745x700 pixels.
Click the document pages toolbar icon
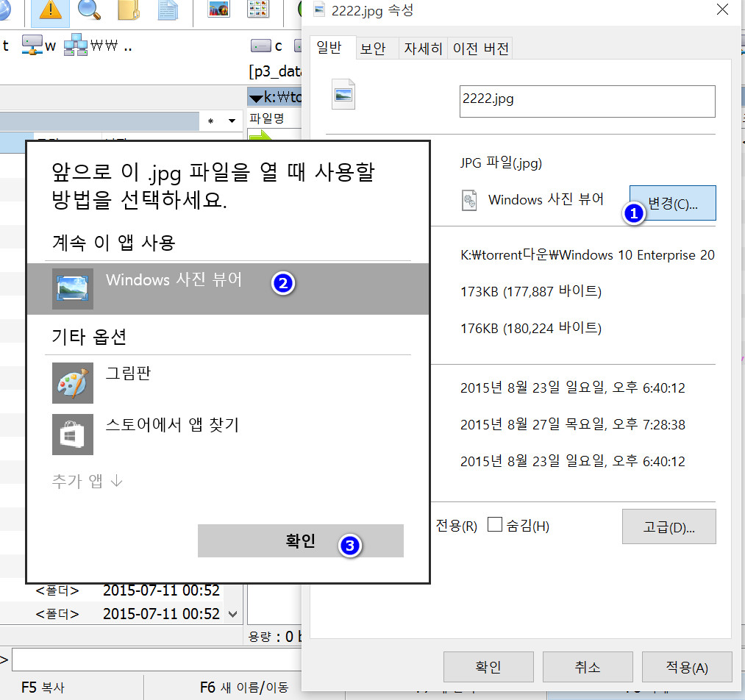[168, 10]
